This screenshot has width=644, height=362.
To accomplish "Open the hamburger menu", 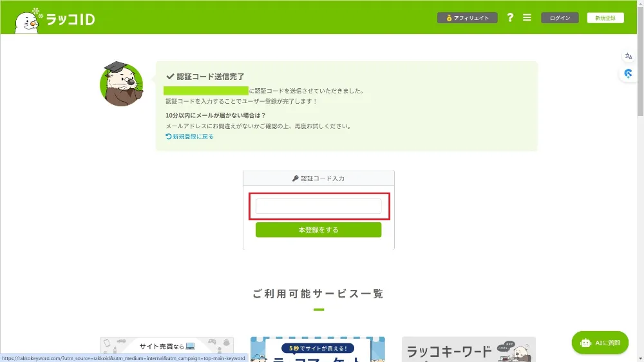I will coord(527,17).
